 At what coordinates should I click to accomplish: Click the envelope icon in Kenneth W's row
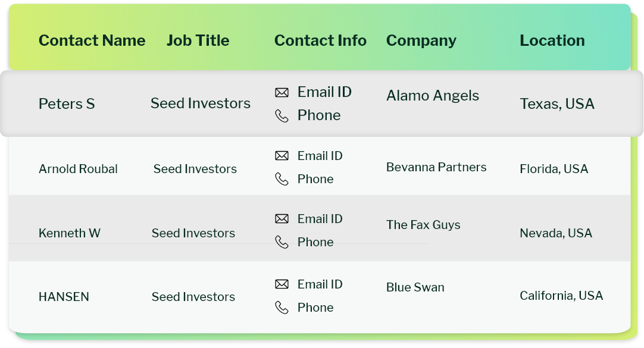pyautogui.click(x=282, y=219)
